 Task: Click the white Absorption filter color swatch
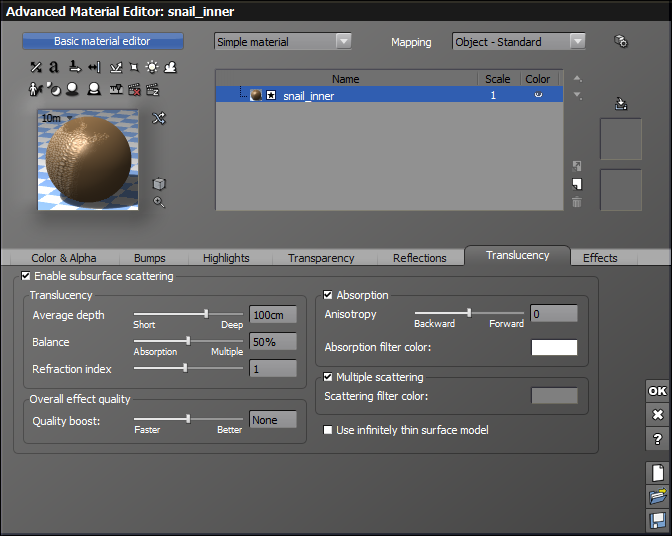[x=553, y=348]
